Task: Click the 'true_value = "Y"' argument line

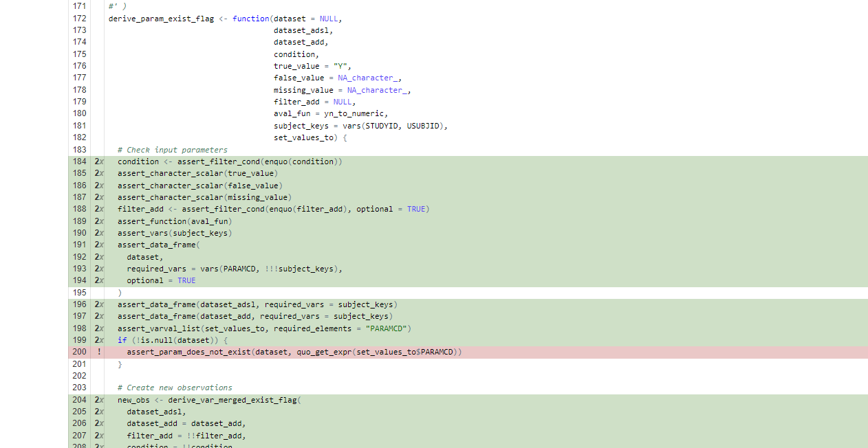Action: click(x=312, y=67)
